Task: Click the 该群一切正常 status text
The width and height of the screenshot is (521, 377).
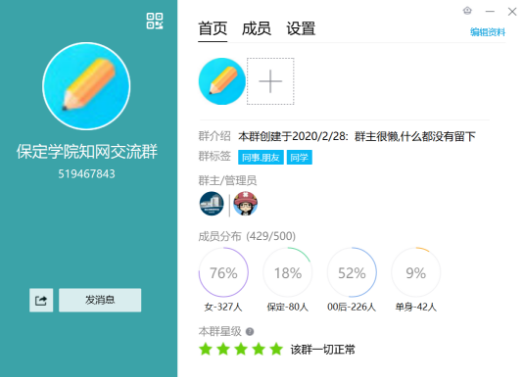Action: pos(323,350)
